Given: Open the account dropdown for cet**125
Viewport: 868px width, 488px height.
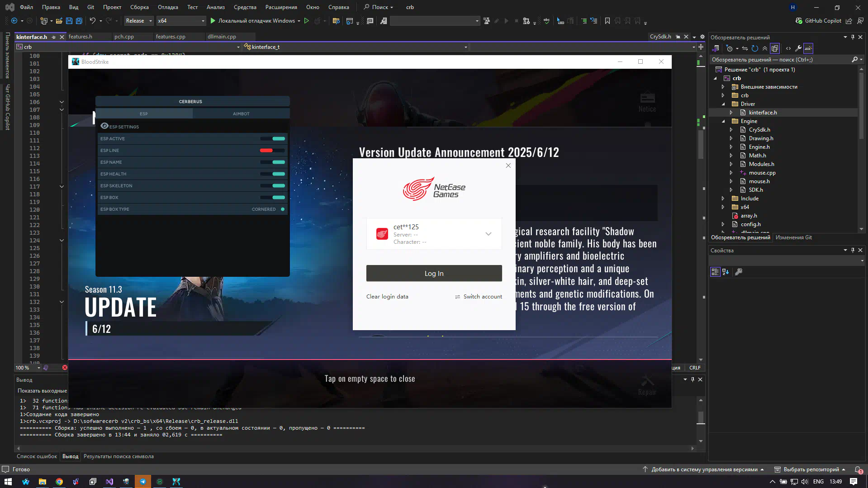Looking at the screenshot, I should 489,234.
